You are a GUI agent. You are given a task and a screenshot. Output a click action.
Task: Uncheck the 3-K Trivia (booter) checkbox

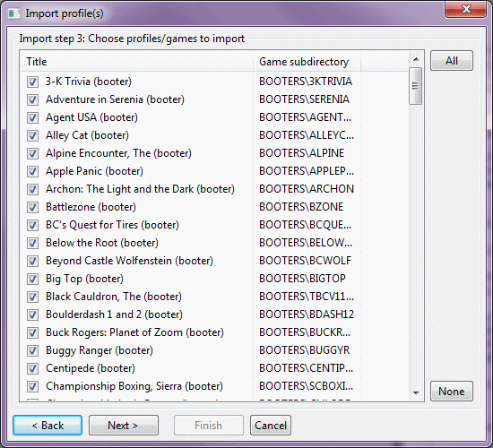pyautogui.click(x=32, y=82)
